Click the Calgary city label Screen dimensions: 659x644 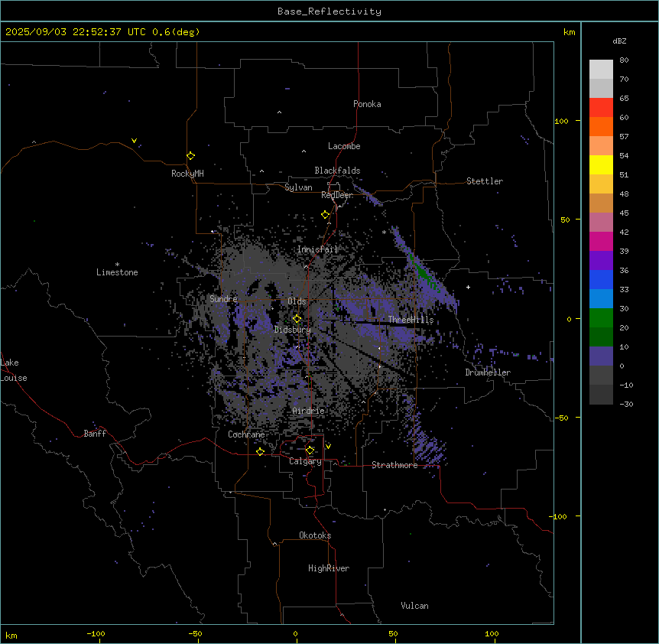[x=305, y=461]
